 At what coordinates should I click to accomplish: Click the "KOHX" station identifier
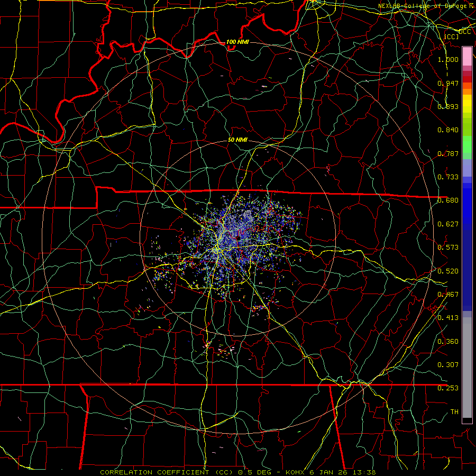point(296,472)
